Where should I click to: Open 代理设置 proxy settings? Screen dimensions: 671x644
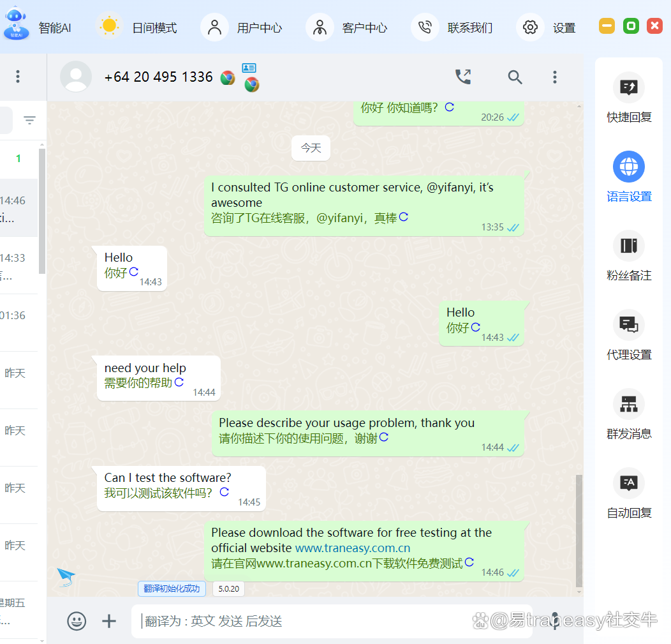click(629, 336)
